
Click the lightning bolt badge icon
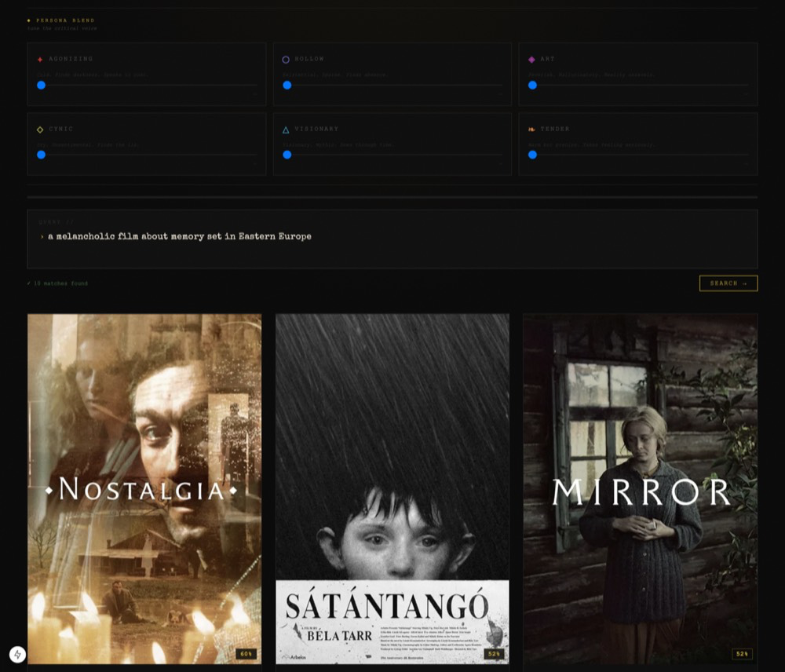coord(17,654)
